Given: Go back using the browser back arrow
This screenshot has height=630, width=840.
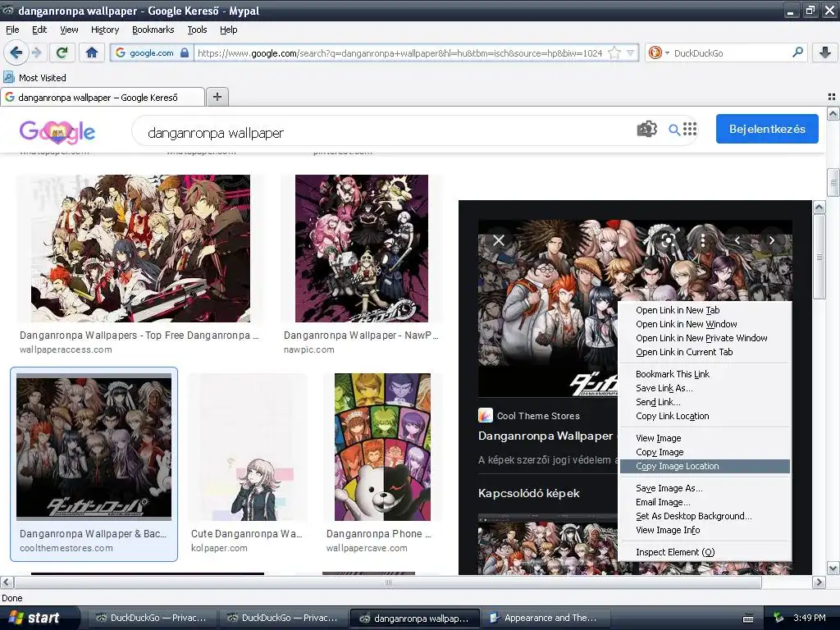Looking at the screenshot, I should (16, 52).
